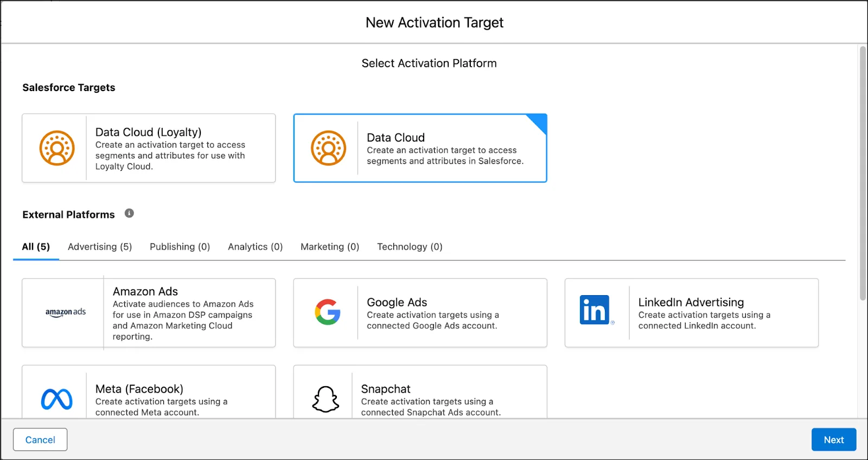Pick the Data Cloud (Loyalty) title

pyautogui.click(x=148, y=132)
